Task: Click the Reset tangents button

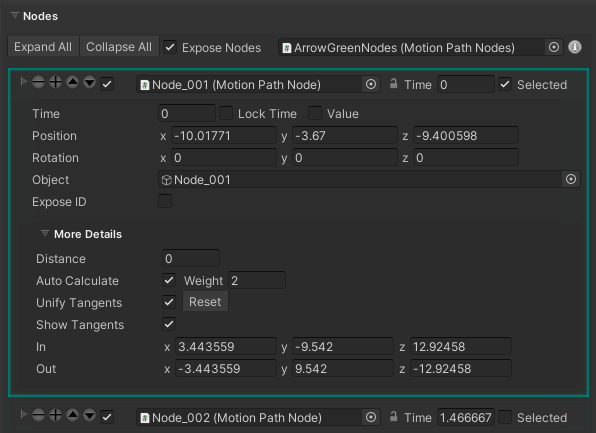Action: pos(205,302)
